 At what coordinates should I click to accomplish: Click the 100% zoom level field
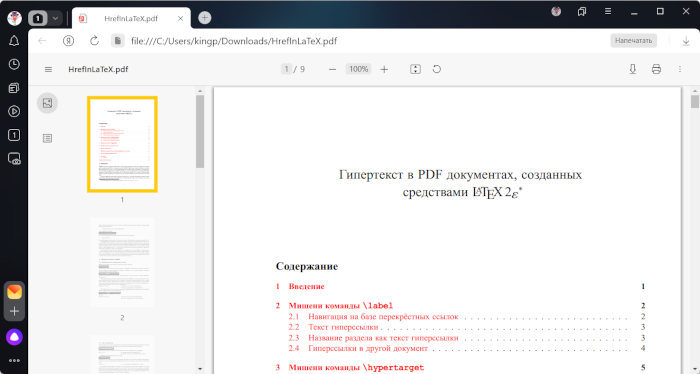(x=358, y=69)
